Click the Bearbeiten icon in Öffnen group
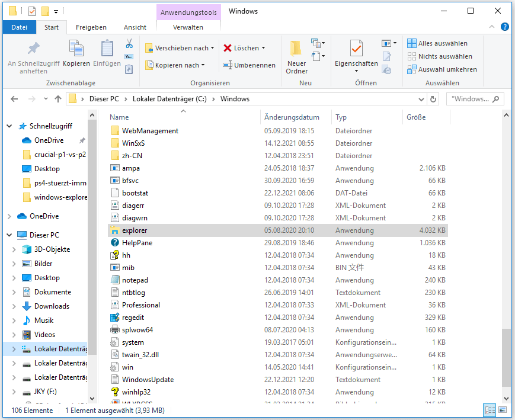This screenshot has width=515, height=420. [x=387, y=56]
